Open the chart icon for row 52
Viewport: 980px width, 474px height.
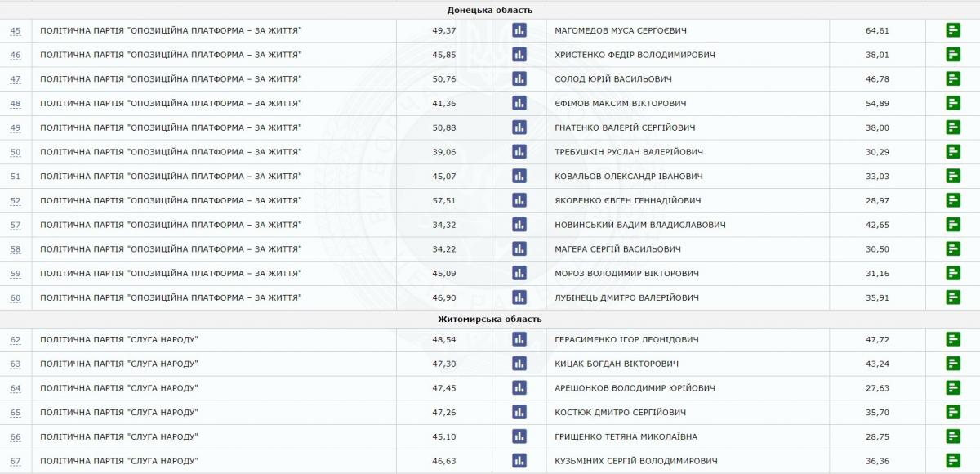[x=519, y=200]
